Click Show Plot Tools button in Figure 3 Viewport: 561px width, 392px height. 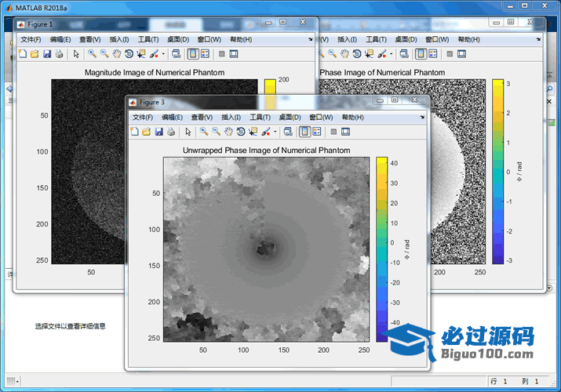pyautogui.click(x=345, y=132)
